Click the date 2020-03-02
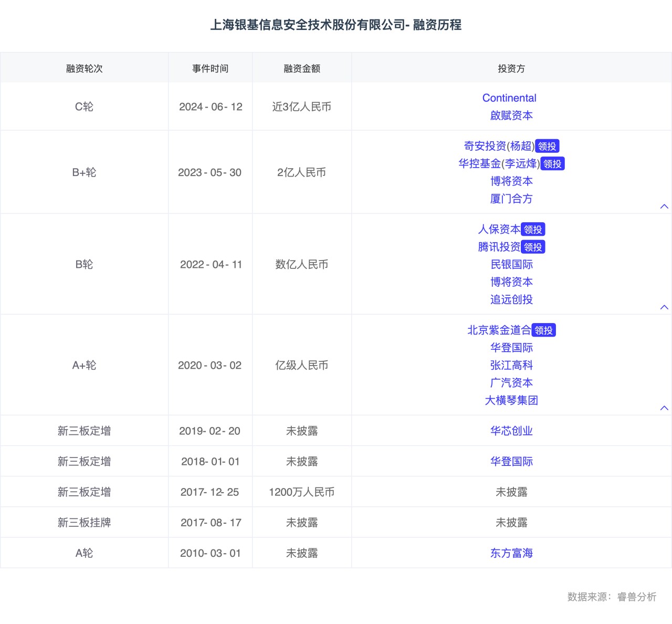 209,365
